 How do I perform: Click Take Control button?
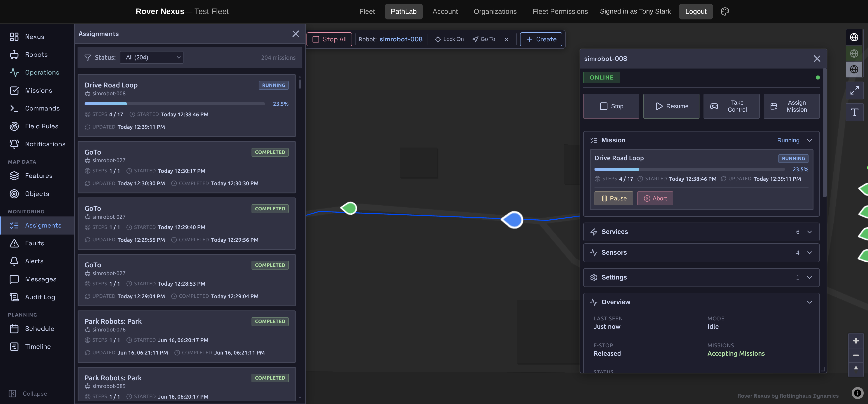pyautogui.click(x=731, y=106)
